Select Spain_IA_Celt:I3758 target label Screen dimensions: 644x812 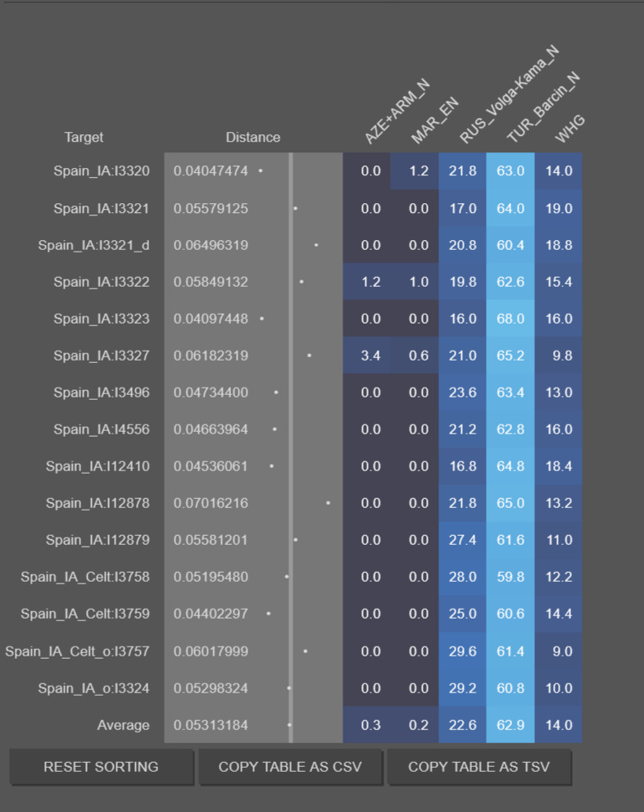coord(85,577)
